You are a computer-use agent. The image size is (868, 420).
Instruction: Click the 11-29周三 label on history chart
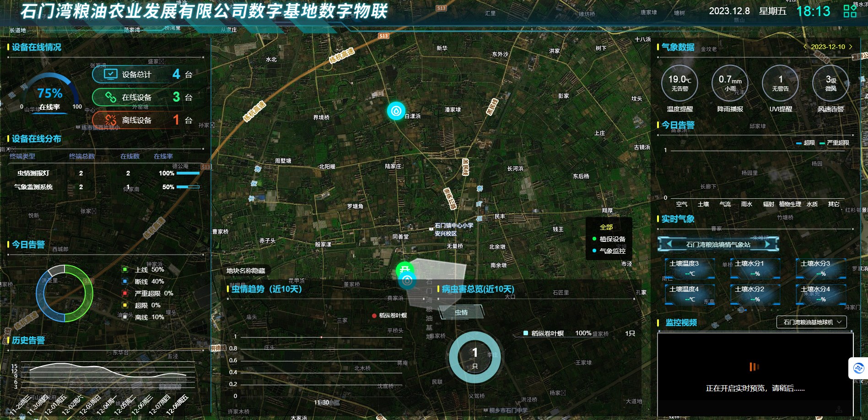point(20,404)
